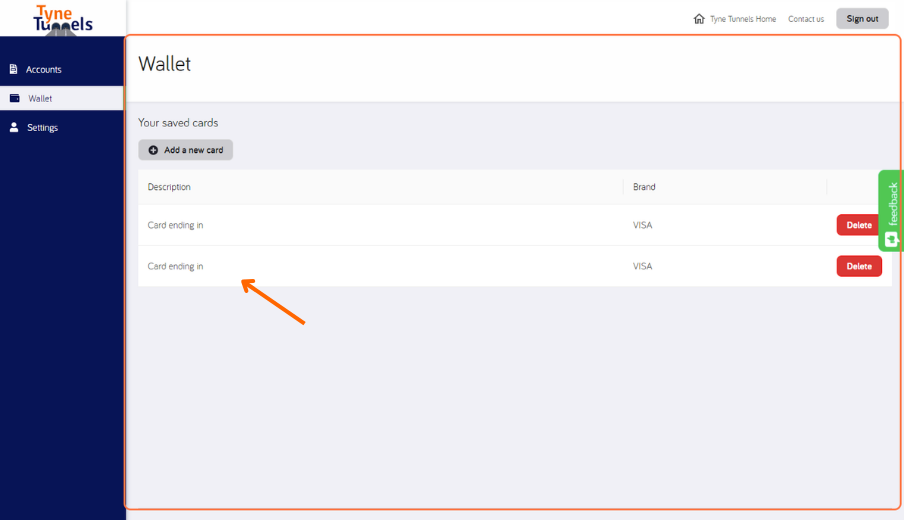
Task: Select the second Card ending in row
Action: tap(515, 266)
